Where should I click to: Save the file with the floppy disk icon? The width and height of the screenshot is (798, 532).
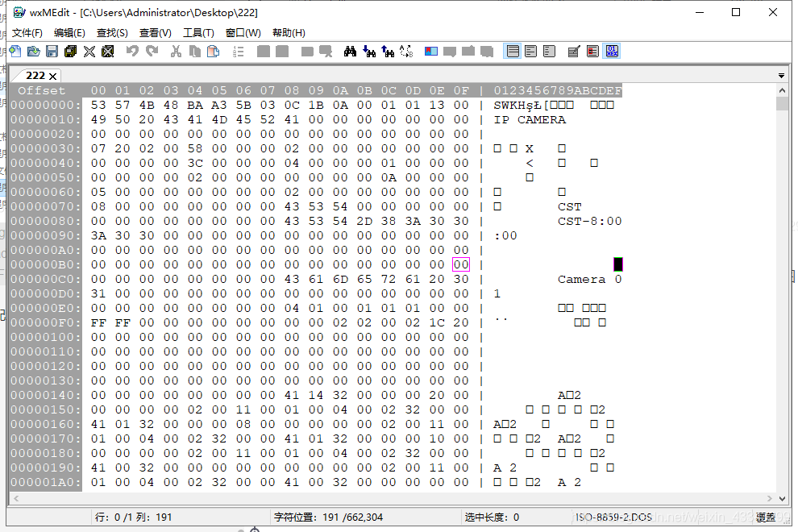52,52
